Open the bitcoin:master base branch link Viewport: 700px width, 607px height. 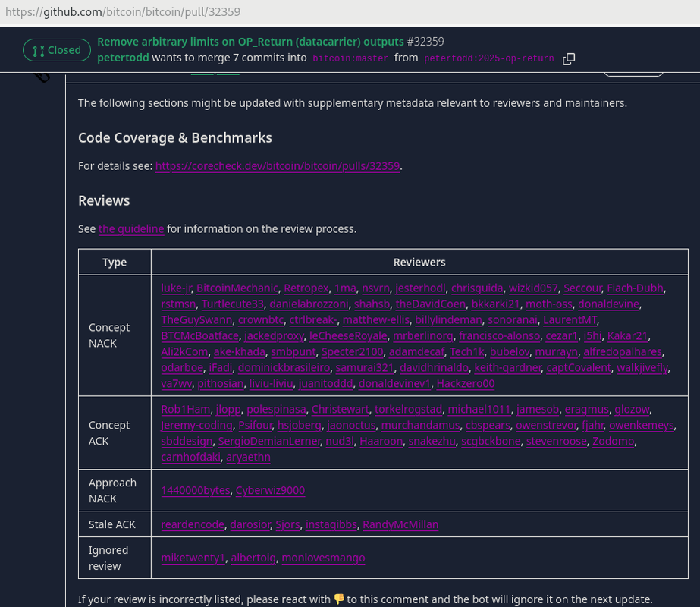[350, 58]
